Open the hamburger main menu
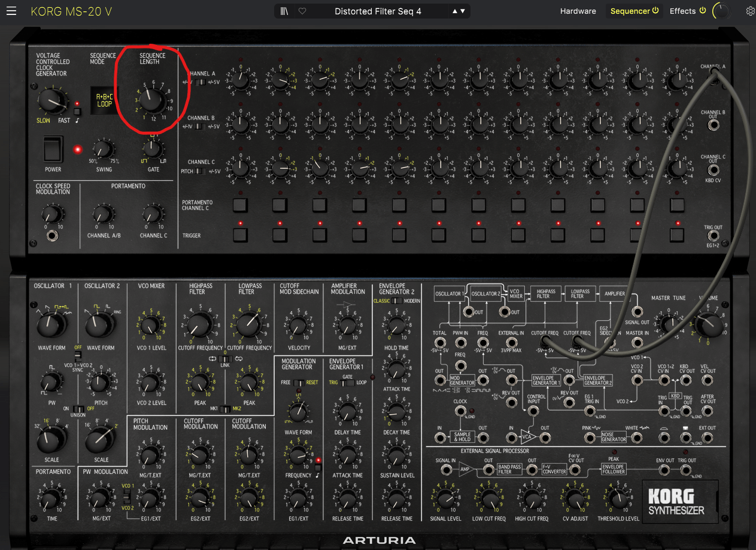 (12, 11)
